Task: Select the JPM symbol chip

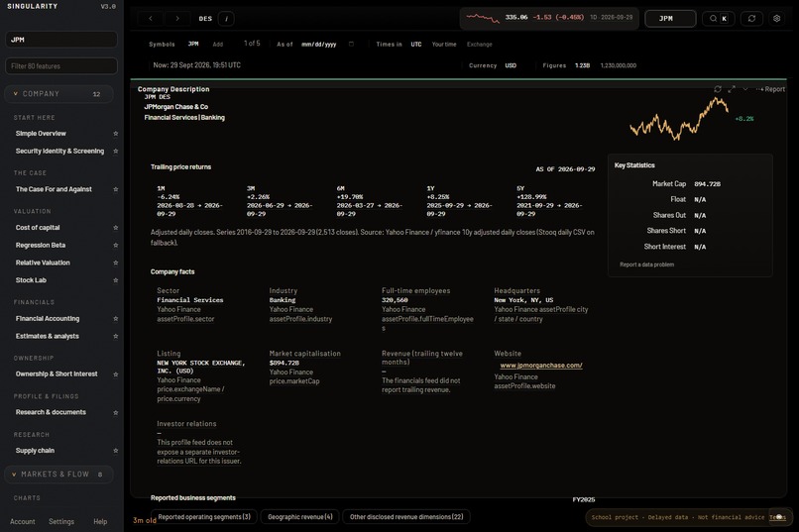Action: 193,45
